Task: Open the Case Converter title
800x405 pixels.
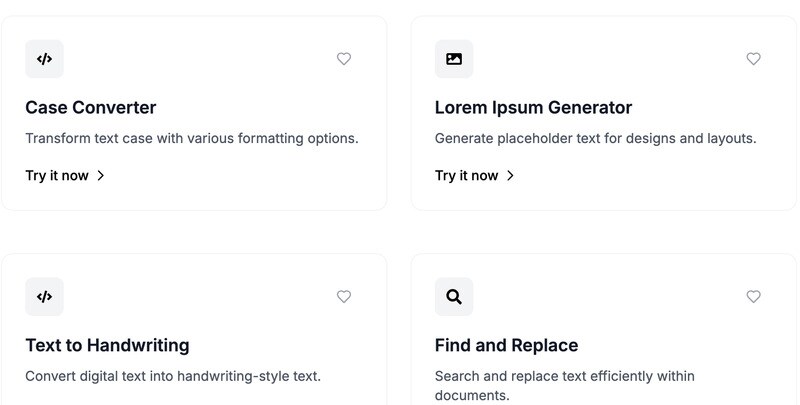Action: click(91, 108)
